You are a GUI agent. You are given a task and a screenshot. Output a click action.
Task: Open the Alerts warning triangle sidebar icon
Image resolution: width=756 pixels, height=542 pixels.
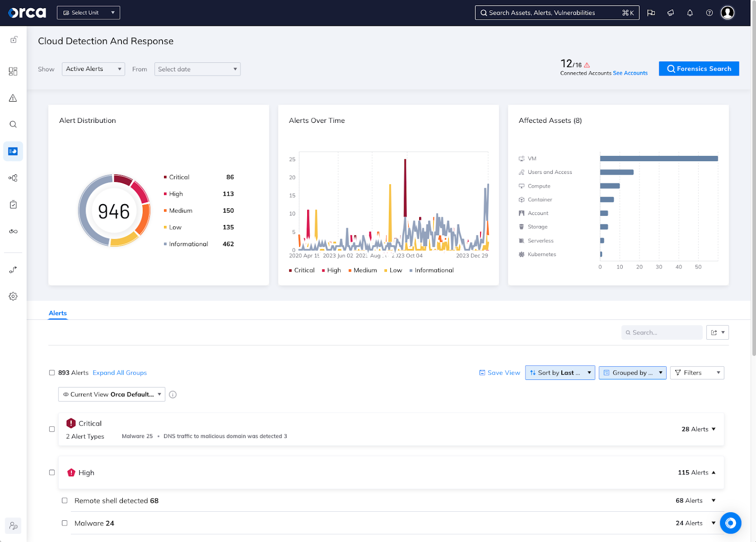[13, 98]
